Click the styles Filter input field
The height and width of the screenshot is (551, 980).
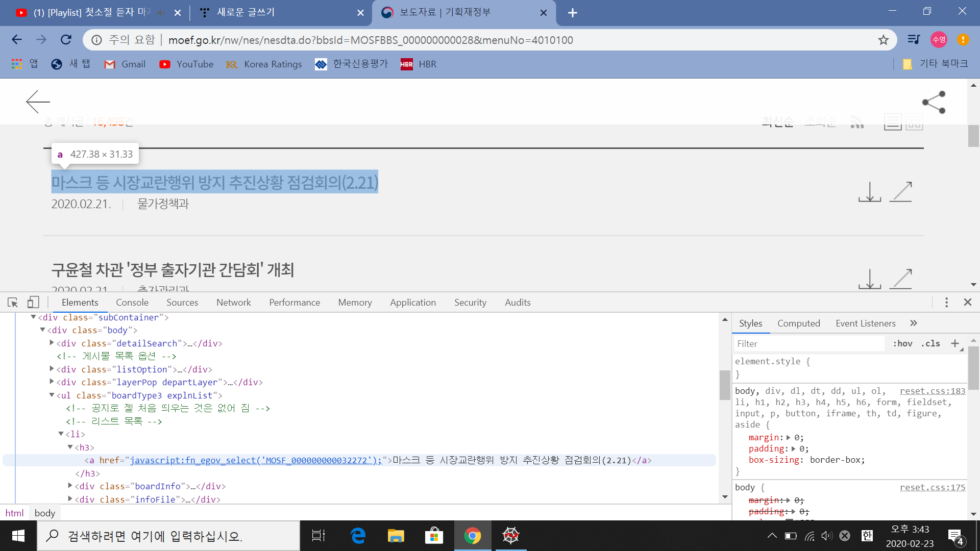(808, 344)
